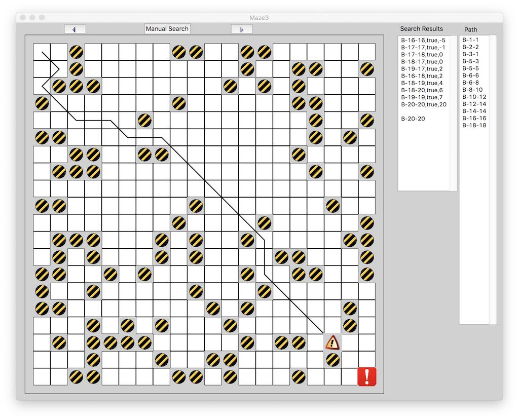Close the Maze3 window with the close button
The image size is (519, 420).
point(23,18)
